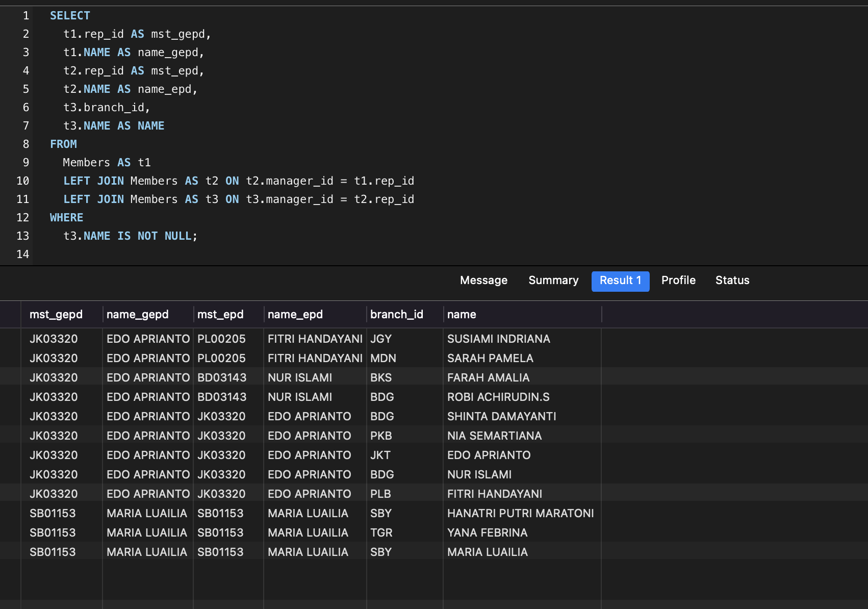Viewport: 868px width, 609px height.
Task: Select cell SARAH PAMELA
Action: 490,359
